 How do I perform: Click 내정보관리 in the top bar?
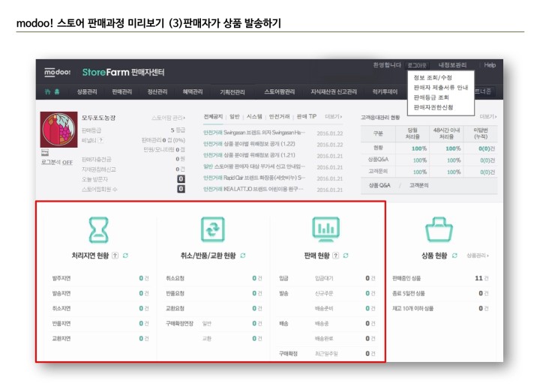[452, 65]
